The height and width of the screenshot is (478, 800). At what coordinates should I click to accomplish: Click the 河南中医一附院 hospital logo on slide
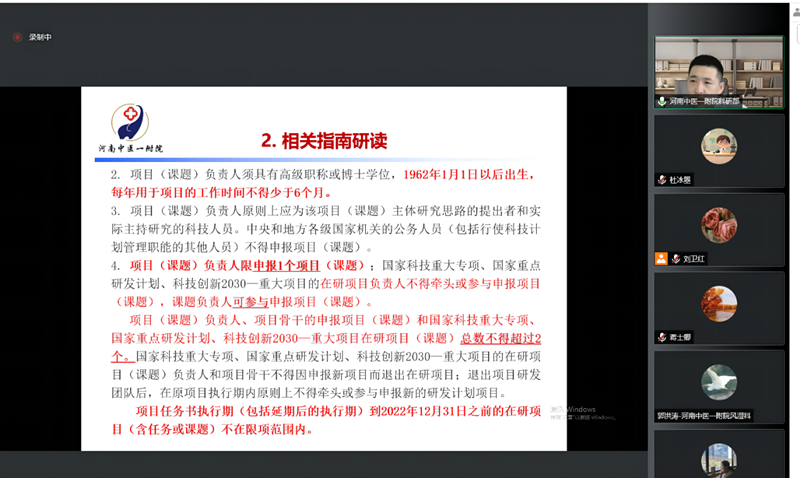pos(131,128)
